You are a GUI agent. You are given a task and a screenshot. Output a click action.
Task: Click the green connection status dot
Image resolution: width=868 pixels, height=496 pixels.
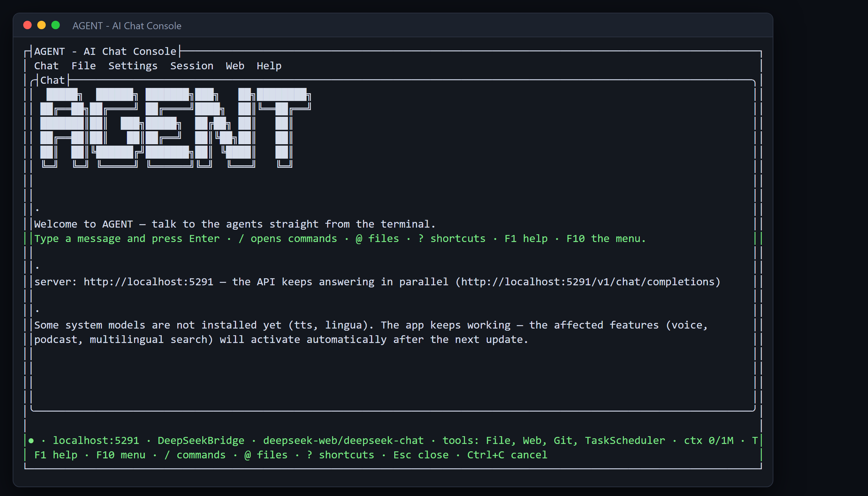[31, 440]
